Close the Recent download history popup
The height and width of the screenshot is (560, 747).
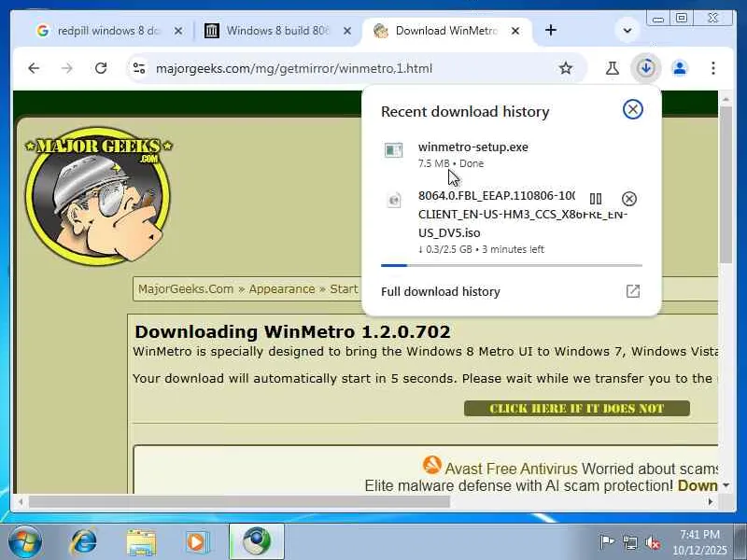(633, 109)
